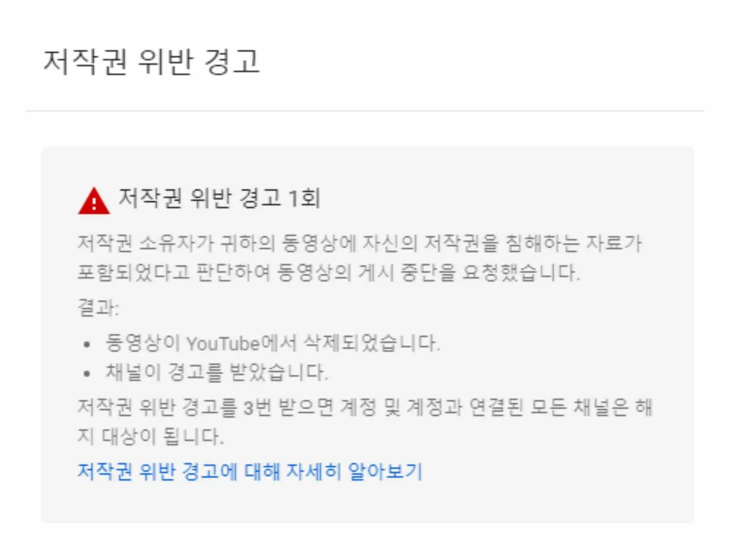Click the word YouTube in the first bullet

(x=223, y=344)
